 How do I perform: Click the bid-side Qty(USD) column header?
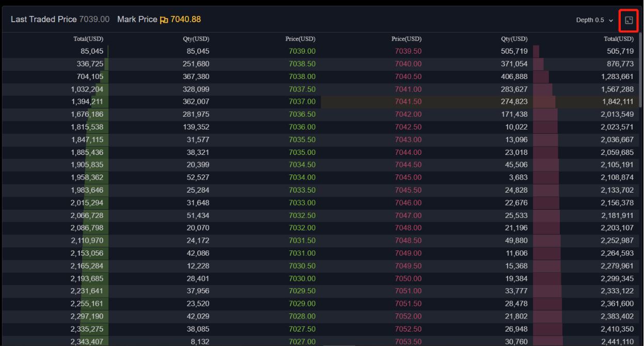pos(196,38)
